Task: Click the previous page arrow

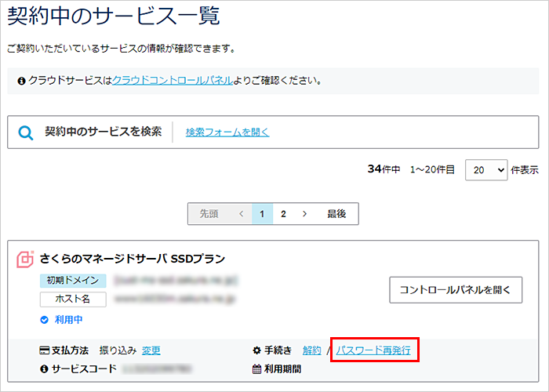Action: (x=241, y=213)
